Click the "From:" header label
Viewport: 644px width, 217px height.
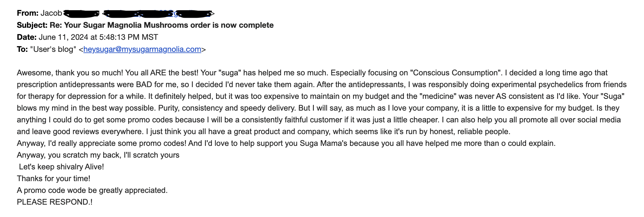point(28,13)
